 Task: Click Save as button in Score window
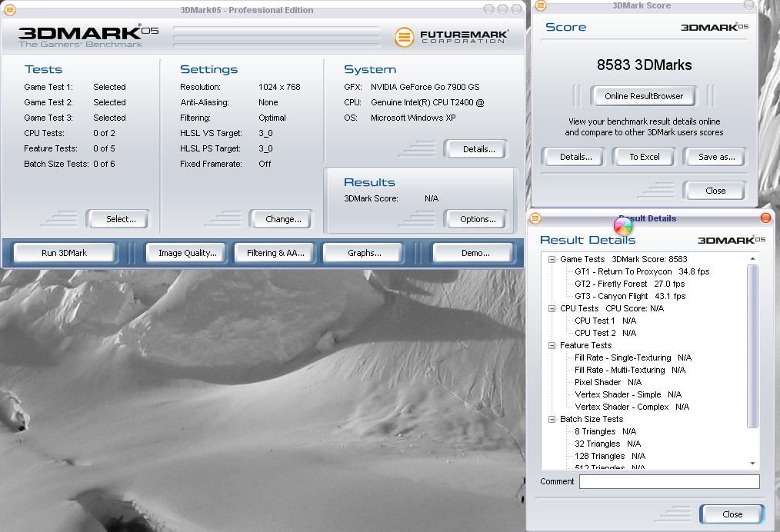coord(716,157)
